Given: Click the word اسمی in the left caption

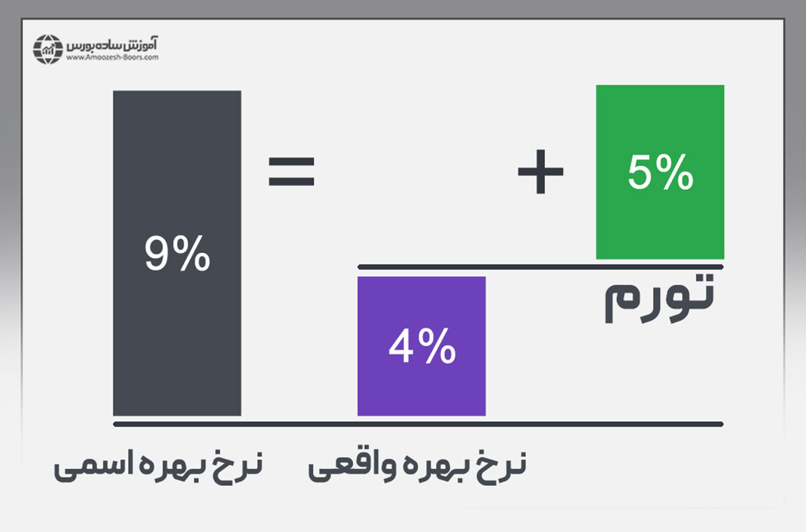Looking at the screenshot, I should (x=81, y=470).
